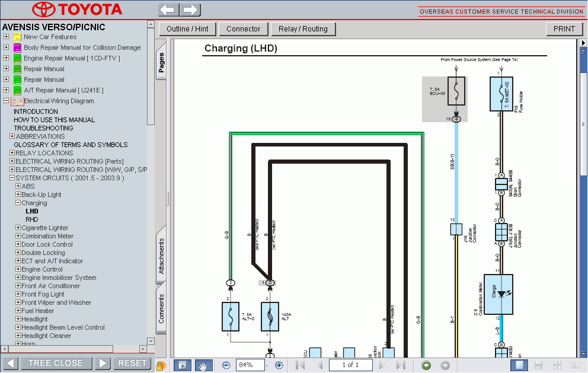
Task: Click the tree horizontal scrollbar right arrow
Action: pyautogui.click(x=143, y=349)
